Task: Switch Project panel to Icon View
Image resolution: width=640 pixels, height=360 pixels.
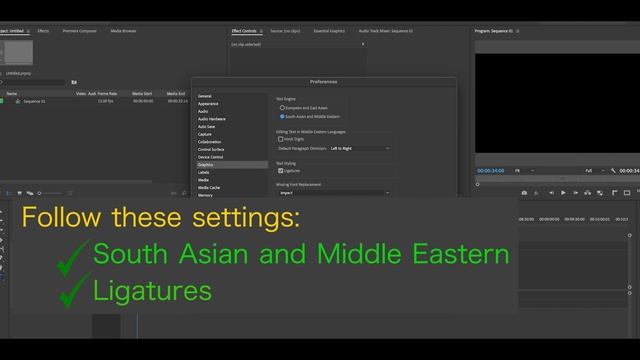Action: (x=19, y=193)
